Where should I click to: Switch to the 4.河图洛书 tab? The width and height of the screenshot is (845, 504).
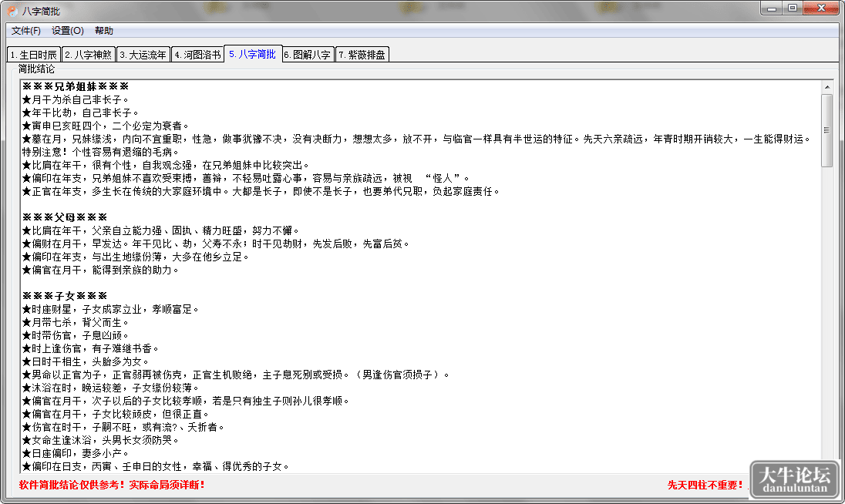(198, 55)
